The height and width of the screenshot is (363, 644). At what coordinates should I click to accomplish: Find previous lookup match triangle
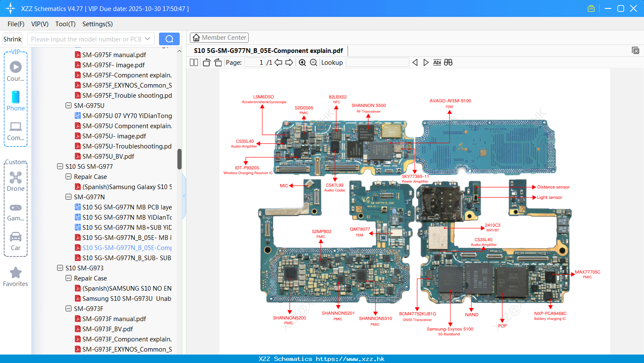(415, 63)
